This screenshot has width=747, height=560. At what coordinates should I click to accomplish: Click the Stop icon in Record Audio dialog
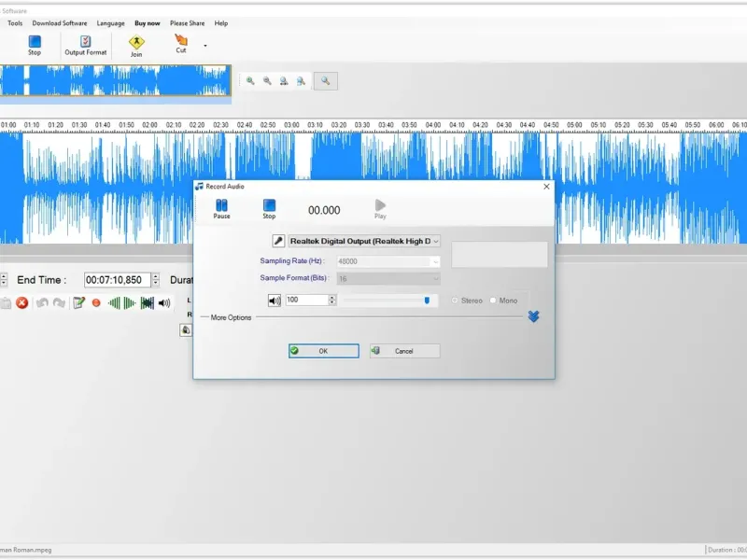[269, 206]
